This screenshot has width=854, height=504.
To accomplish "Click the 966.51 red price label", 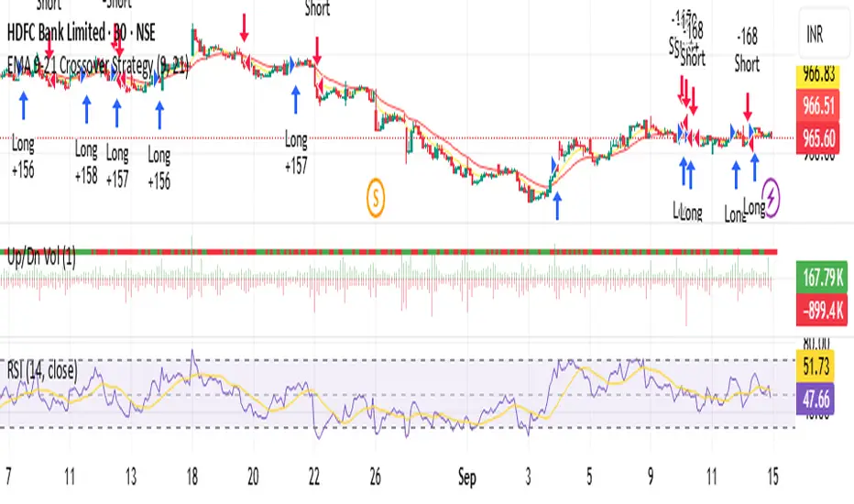I will 818,105.
